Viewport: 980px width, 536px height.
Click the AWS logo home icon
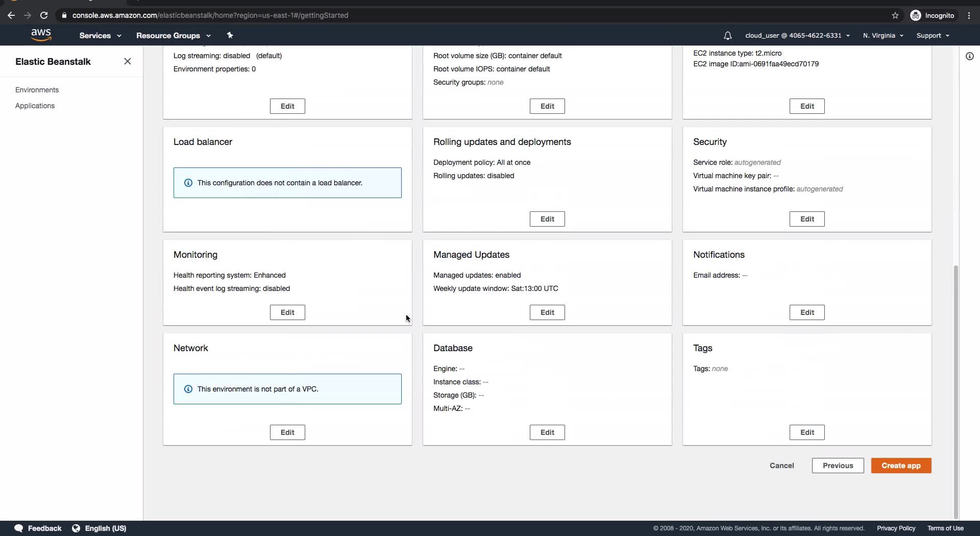click(x=41, y=35)
